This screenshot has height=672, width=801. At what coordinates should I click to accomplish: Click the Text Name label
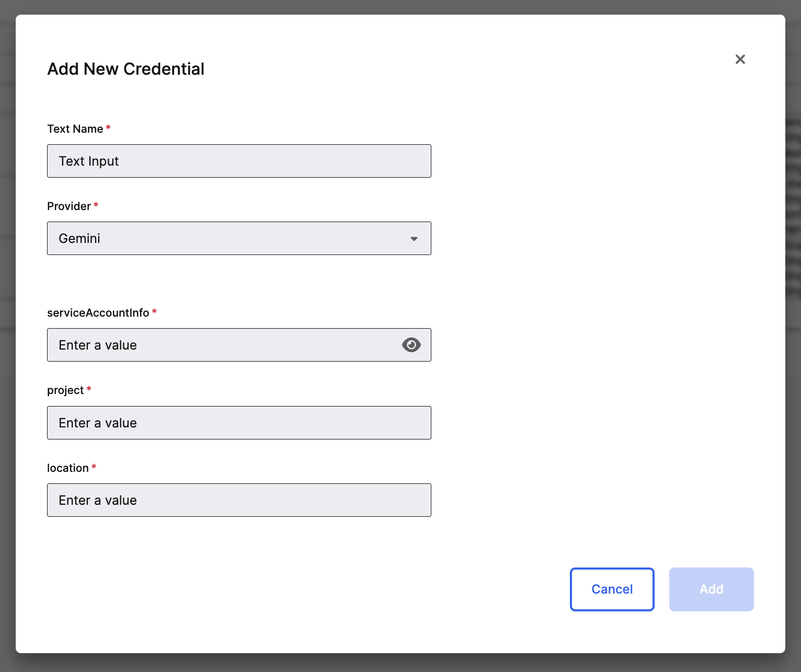point(75,129)
